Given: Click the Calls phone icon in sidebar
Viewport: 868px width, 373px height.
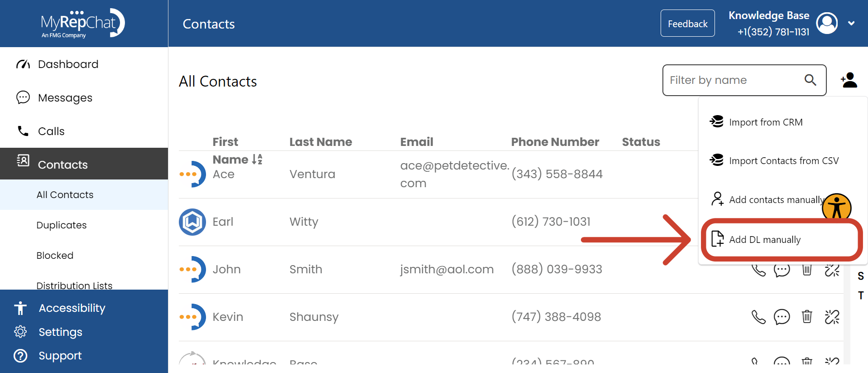Looking at the screenshot, I should coord(23,131).
